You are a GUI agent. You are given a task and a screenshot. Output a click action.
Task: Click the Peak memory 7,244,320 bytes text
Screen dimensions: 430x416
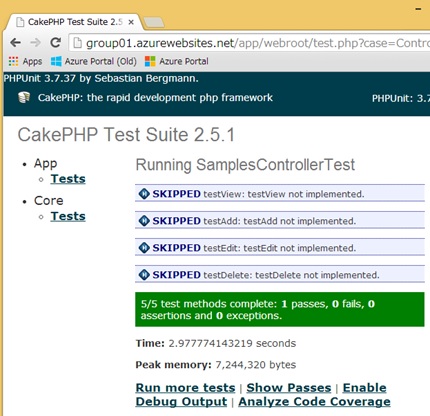tap(216, 365)
